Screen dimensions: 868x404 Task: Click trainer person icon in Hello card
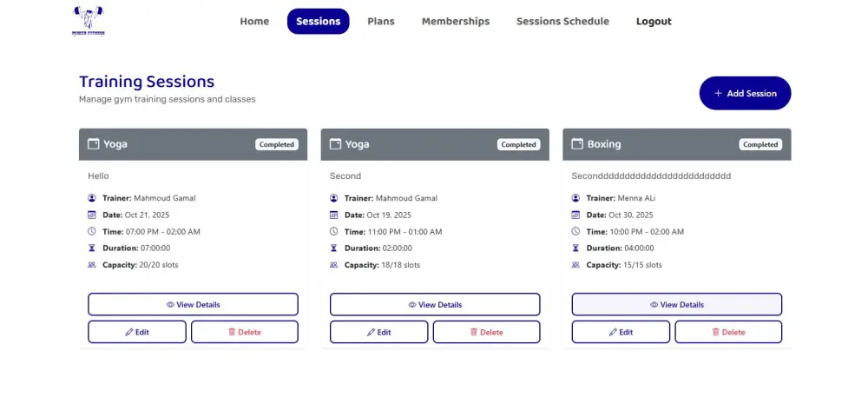(92, 198)
